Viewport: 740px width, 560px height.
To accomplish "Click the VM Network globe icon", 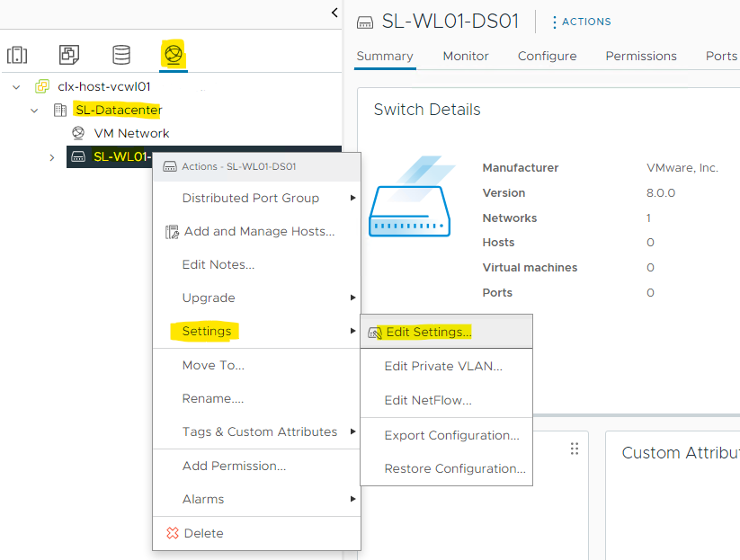I will click(x=78, y=133).
